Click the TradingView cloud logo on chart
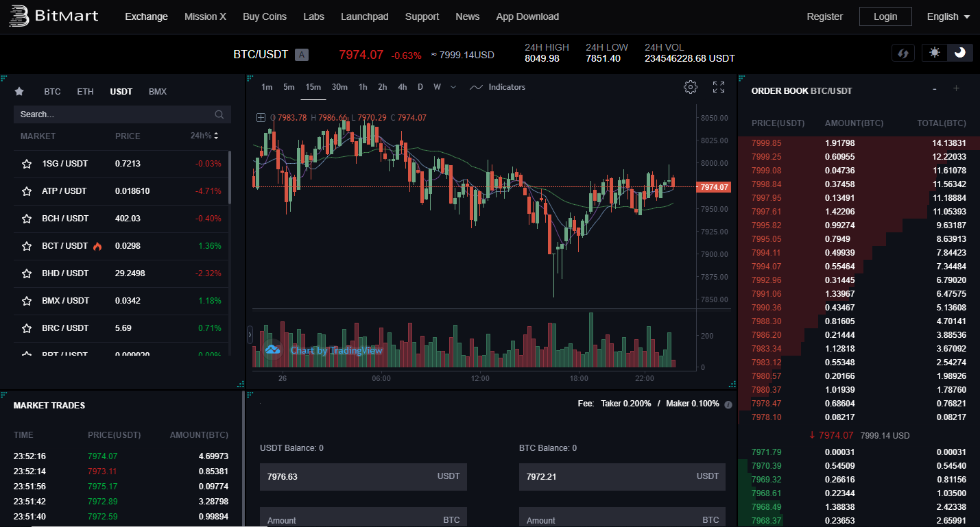Viewport: 980px width, 527px height. pyautogui.click(x=272, y=350)
